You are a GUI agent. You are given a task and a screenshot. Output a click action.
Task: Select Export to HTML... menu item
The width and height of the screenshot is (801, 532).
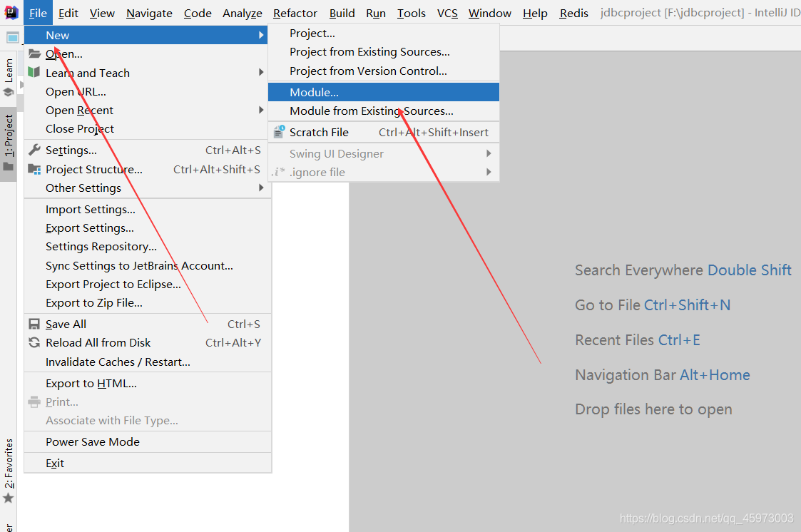tap(148, 384)
